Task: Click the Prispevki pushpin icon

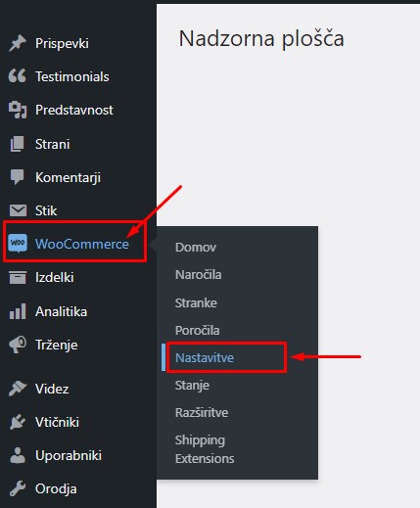Action: coord(18,43)
